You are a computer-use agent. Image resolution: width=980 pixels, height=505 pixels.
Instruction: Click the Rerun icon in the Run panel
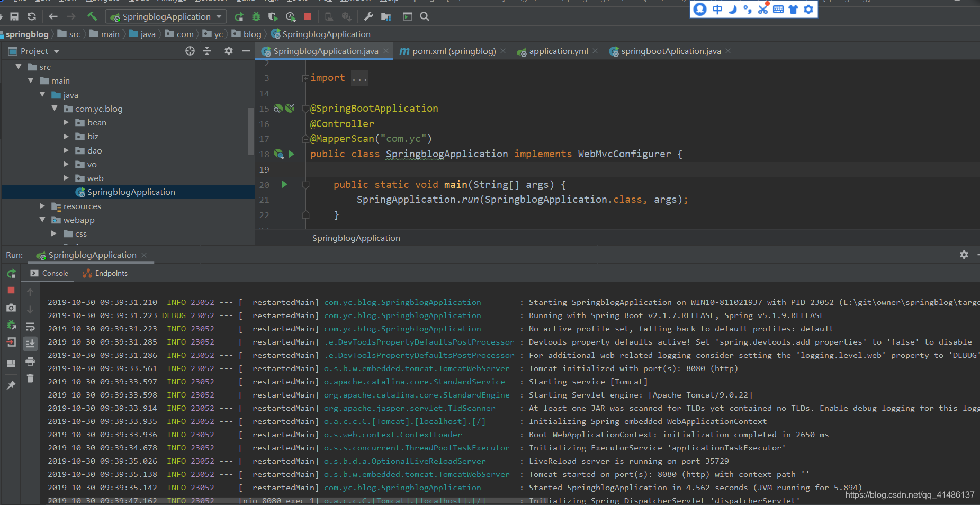pyautogui.click(x=11, y=274)
